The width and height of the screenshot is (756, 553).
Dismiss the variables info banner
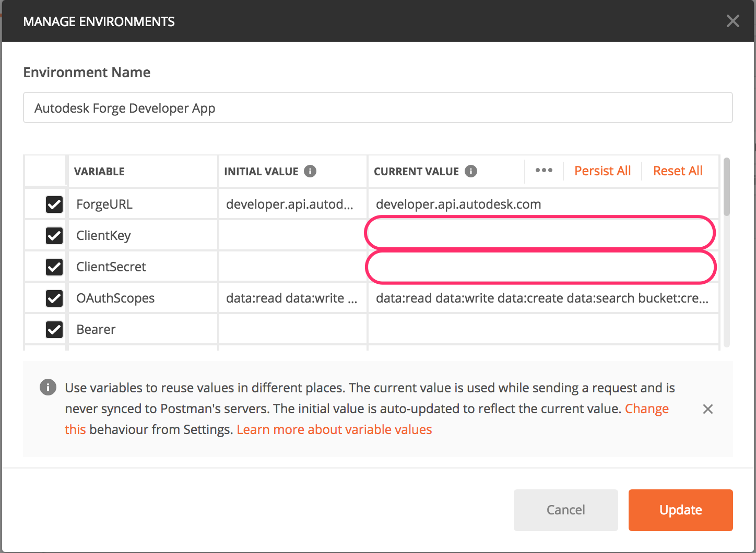(x=707, y=409)
